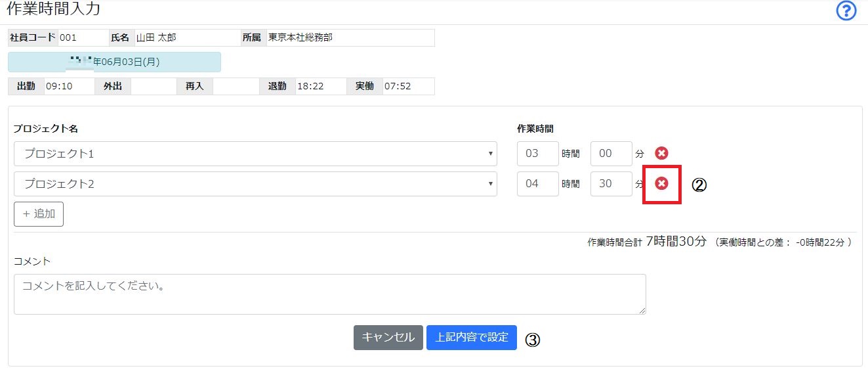Click the date bar 06月03日(月)
This screenshot has width=868, height=379.
pos(114,62)
